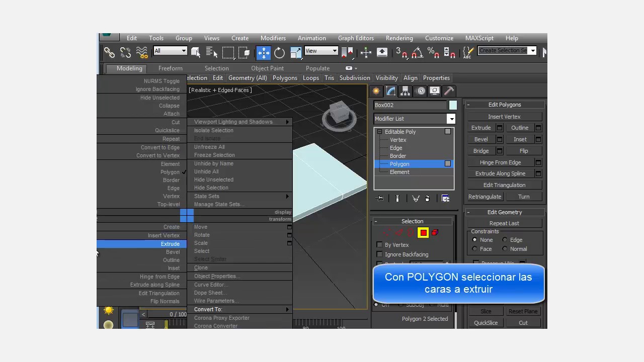This screenshot has height=362, width=644.
Task: Switch to the Freeform ribbon tab
Action: (x=170, y=68)
